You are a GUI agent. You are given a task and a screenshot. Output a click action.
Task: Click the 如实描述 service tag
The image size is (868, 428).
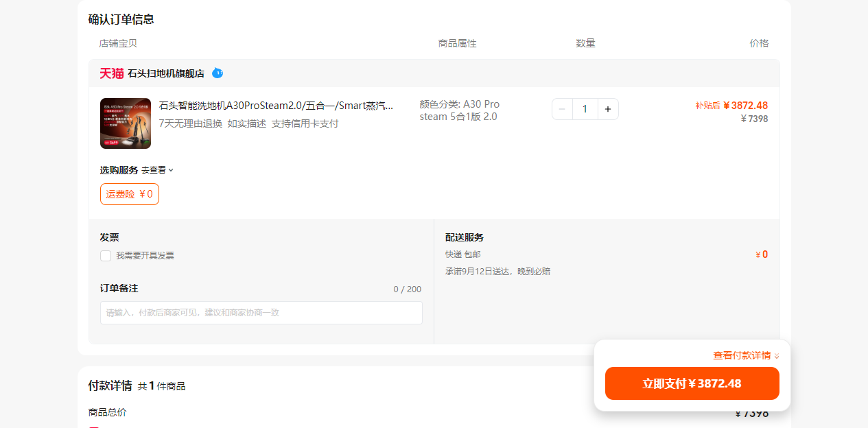click(247, 123)
